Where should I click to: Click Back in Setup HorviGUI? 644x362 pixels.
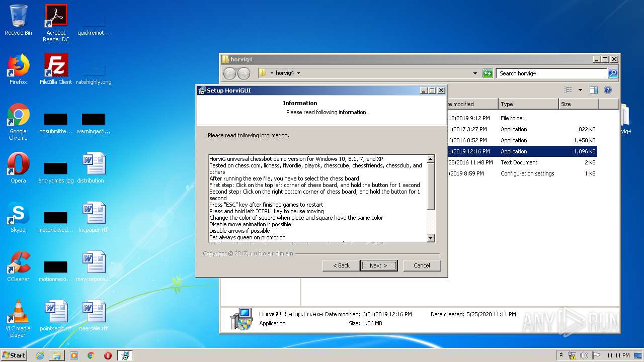[x=341, y=265]
